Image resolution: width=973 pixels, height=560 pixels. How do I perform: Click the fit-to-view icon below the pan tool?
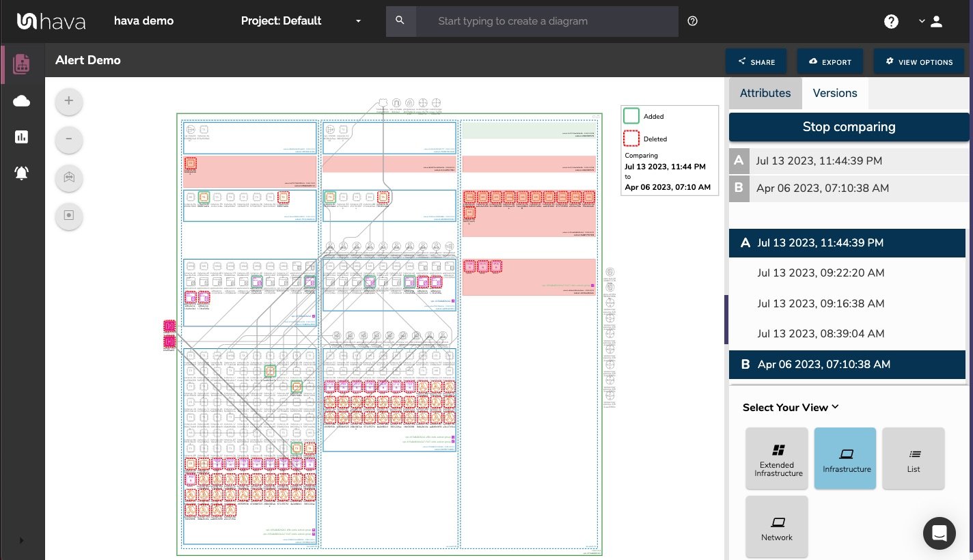[x=68, y=216]
